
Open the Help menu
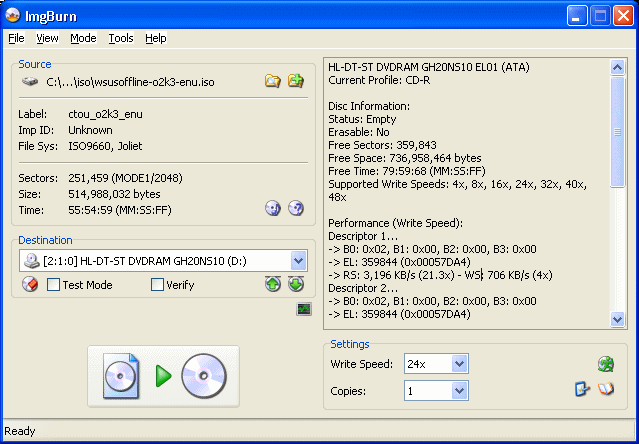tap(156, 38)
